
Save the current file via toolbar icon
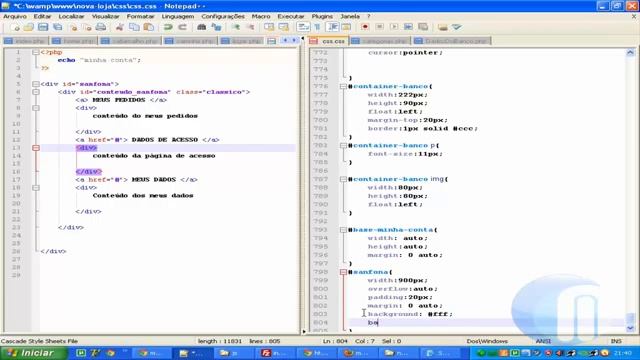[x=43, y=27]
